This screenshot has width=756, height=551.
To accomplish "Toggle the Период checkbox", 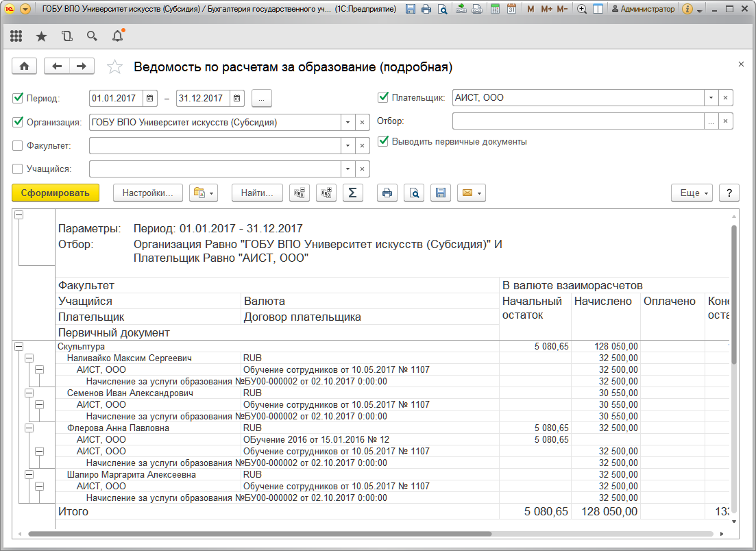I will [18, 98].
